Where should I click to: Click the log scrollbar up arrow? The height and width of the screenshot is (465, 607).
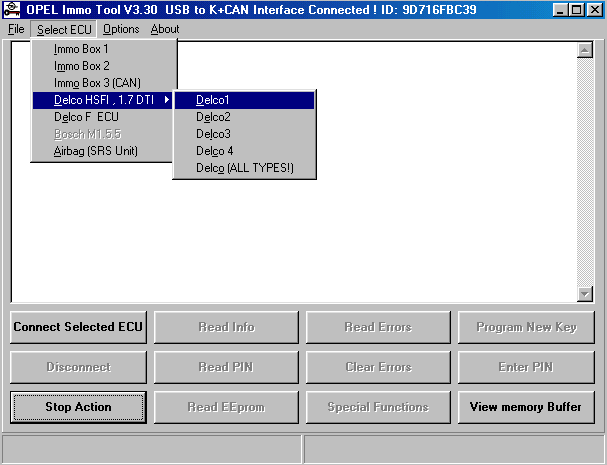[x=585, y=50]
